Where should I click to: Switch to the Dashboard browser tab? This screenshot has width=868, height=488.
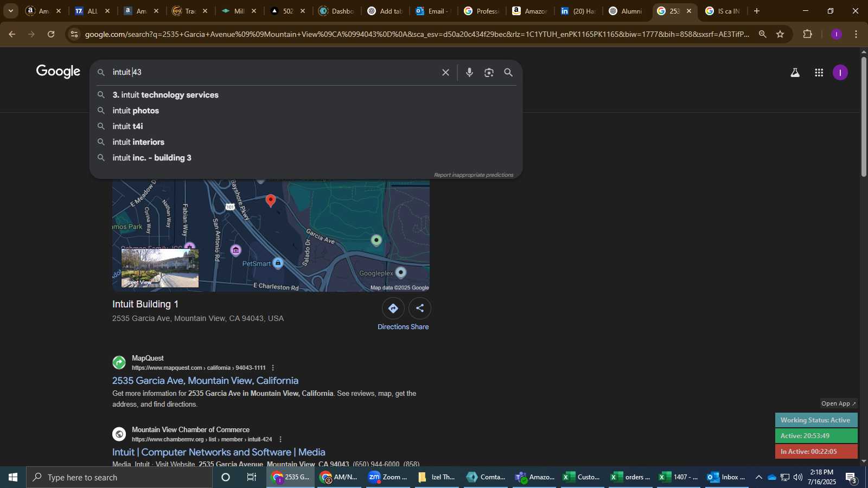pos(336,11)
